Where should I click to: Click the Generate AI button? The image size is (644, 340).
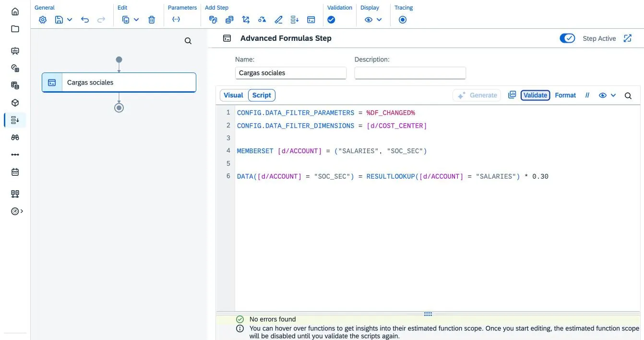tap(477, 95)
